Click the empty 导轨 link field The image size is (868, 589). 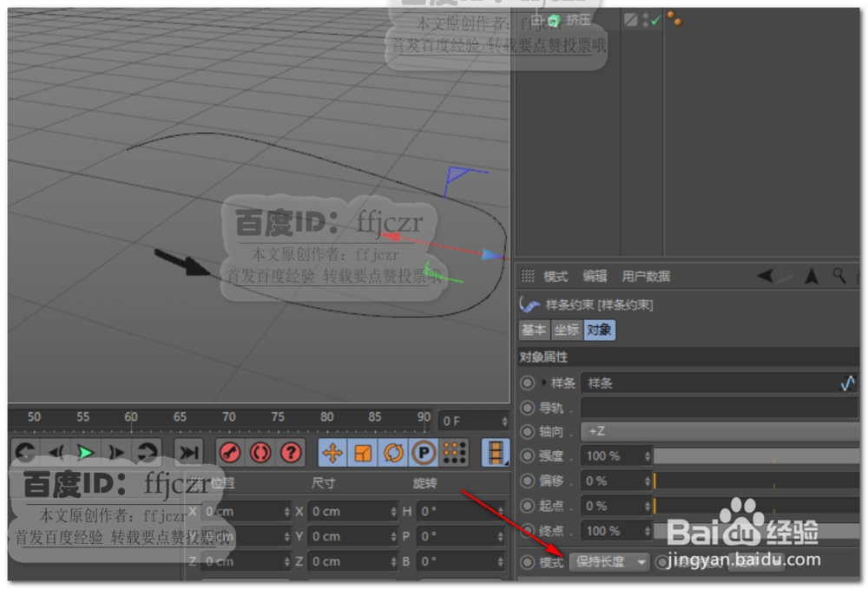click(720, 409)
